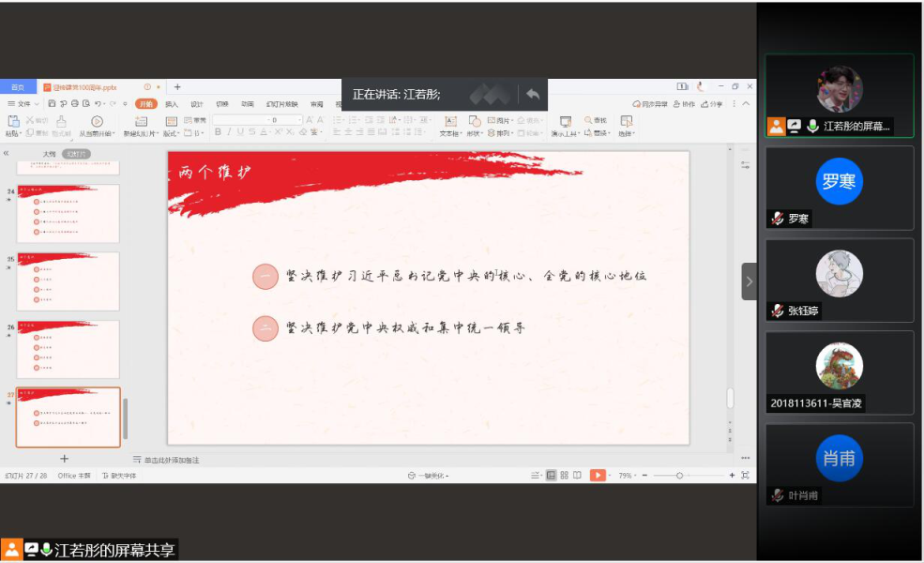Open the Insert (插入) ribbon tab
The image size is (924, 563).
(172, 104)
